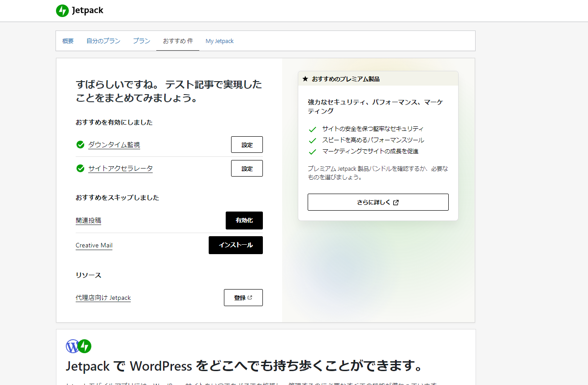Screen dimensions: 588x385
Task: Click the checkmark next to スピードを高めるパフォーマンスツール
Action: coord(313,140)
